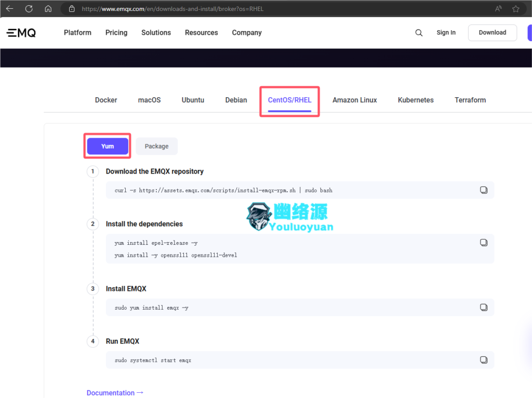Open the browser home page icon

[48, 9]
